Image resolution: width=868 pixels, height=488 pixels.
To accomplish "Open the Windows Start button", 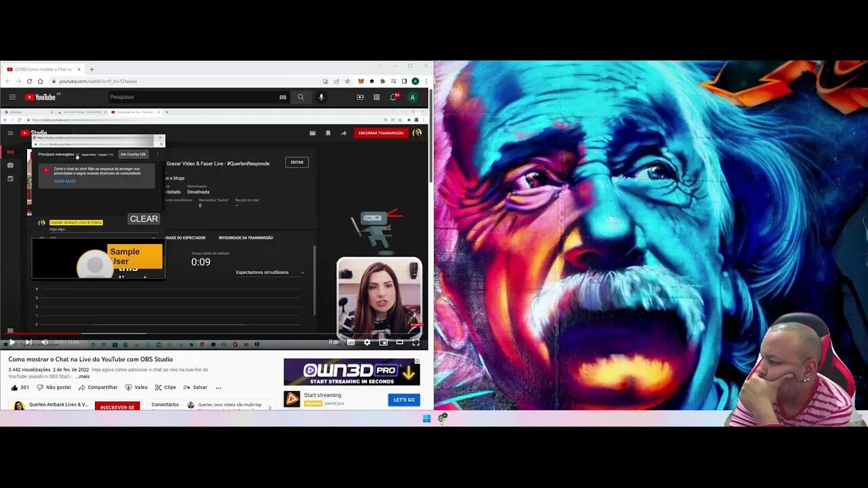I will pyautogui.click(x=427, y=418).
